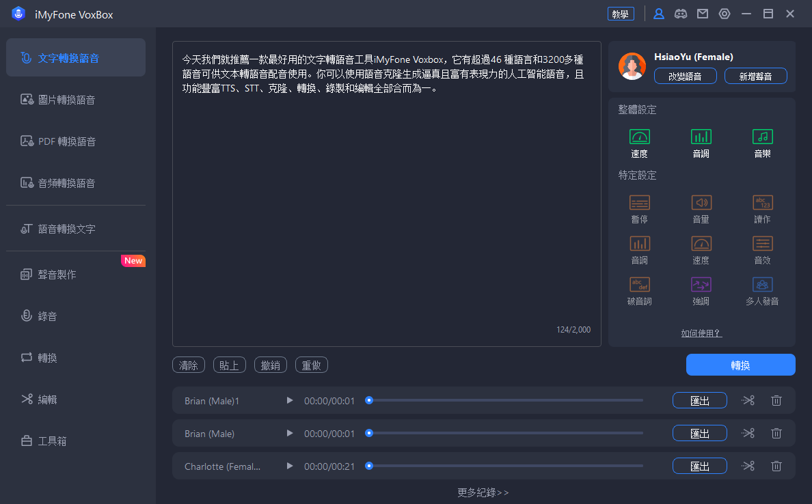Delete the Brian (Male)1 audio record
Image resolution: width=812 pixels, height=504 pixels.
(x=776, y=400)
